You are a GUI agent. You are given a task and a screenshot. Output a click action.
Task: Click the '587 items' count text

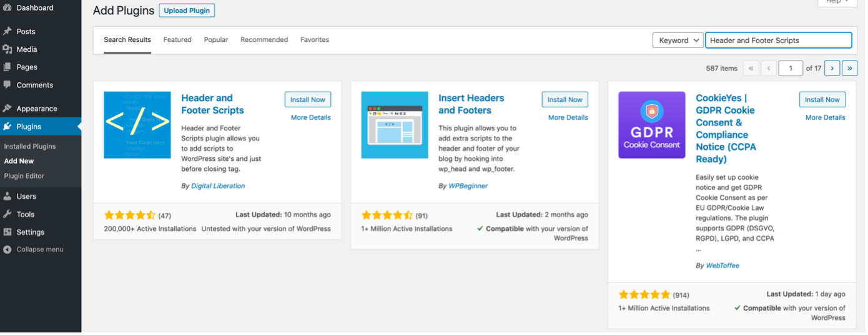pyautogui.click(x=722, y=69)
